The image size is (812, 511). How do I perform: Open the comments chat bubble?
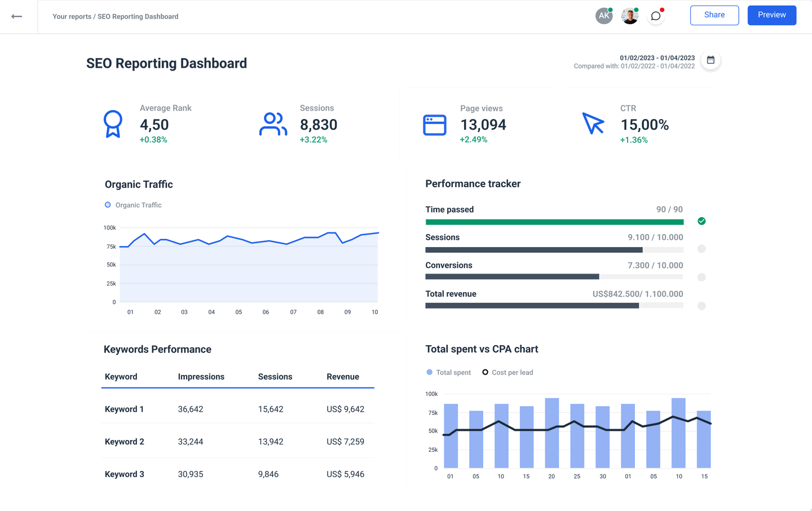point(655,15)
